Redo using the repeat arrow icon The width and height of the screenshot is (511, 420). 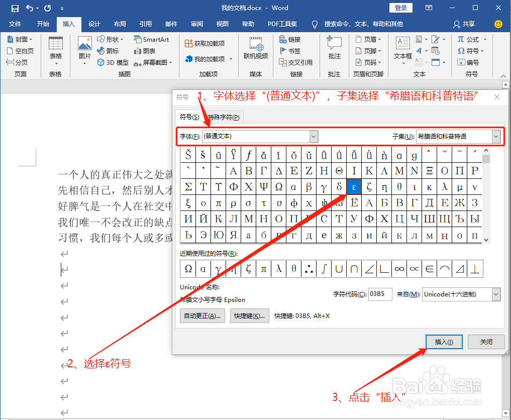[x=48, y=8]
